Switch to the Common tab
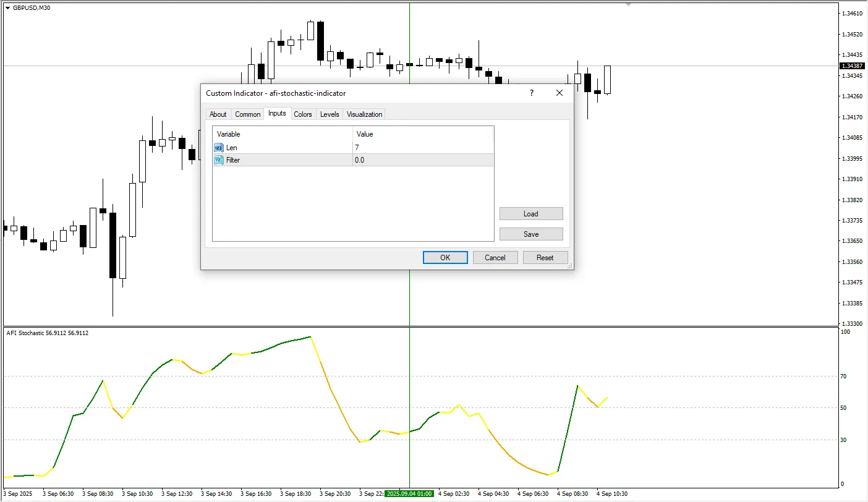 247,114
